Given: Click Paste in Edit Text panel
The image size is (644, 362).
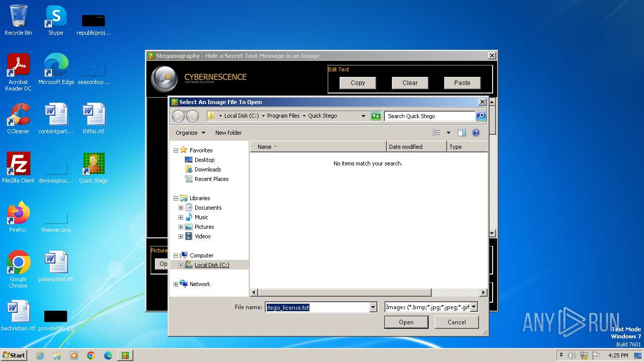Looking at the screenshot, I should click(x=462, y=83).
